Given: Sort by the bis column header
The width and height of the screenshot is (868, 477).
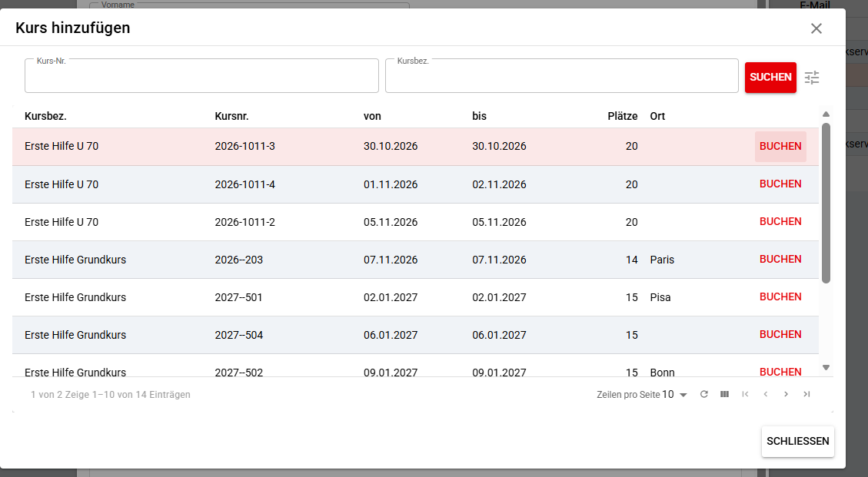Looking at the screenshot, I should [x=480, y=116].
